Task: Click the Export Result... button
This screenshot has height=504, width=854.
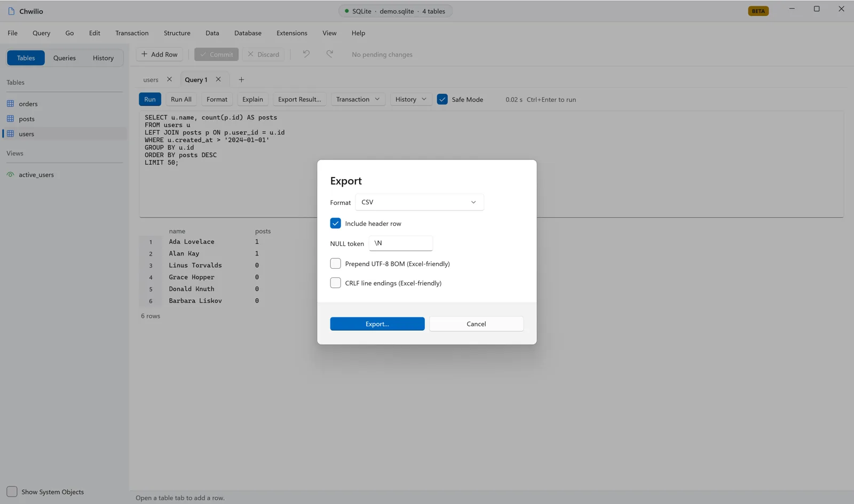Action: [x=299, y=99]
